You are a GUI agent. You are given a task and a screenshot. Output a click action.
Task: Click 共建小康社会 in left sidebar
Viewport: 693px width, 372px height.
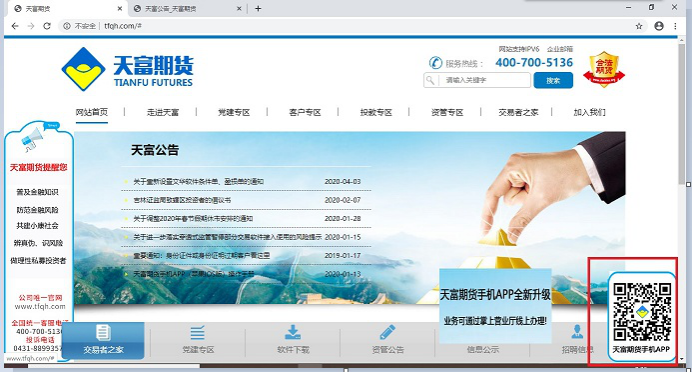(x=38, y=226)
